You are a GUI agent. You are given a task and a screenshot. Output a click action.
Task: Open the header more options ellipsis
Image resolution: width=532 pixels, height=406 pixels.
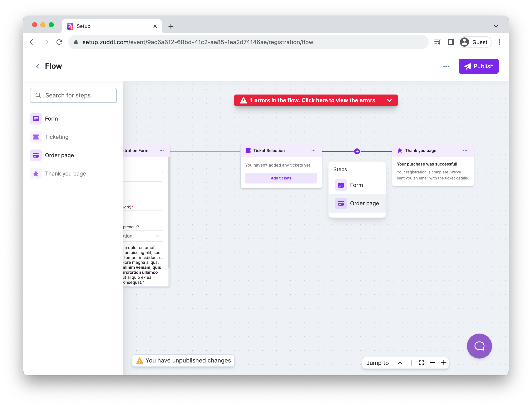click(446, 66)
